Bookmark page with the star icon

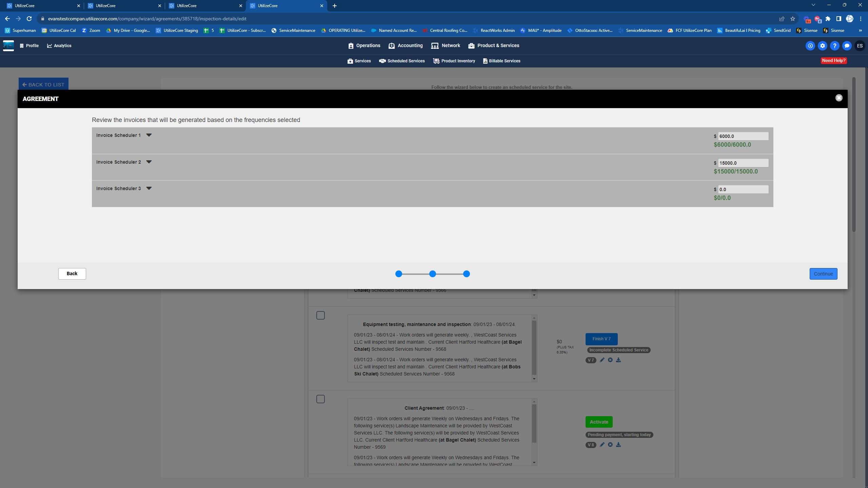(x=792, y=19)
